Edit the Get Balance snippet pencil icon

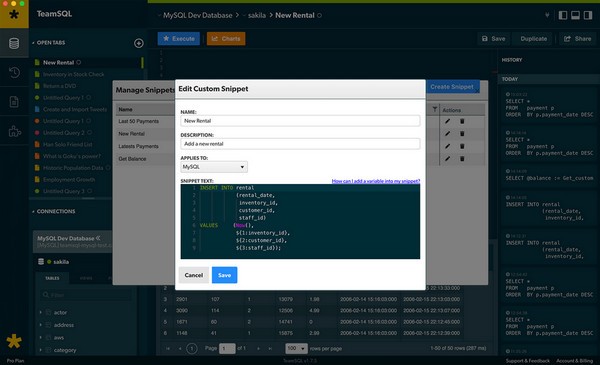(x=447, y=158)
